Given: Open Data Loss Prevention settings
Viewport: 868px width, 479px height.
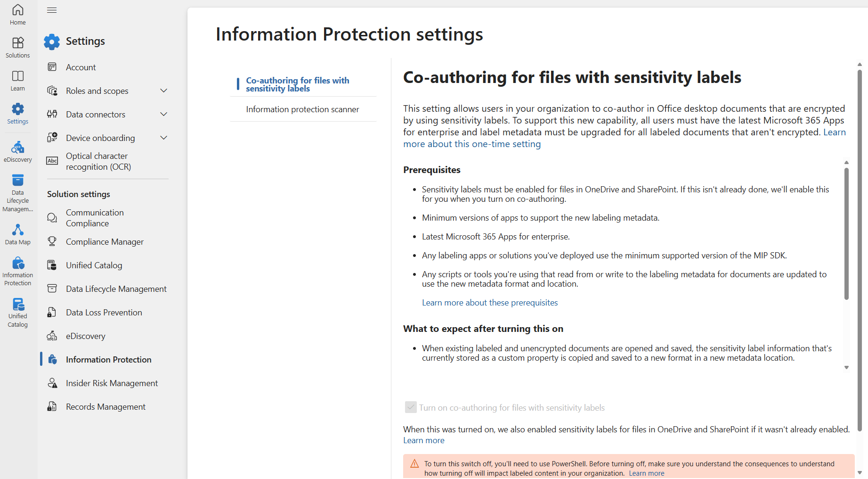Looking at the screenshot, I should point(104,313).
